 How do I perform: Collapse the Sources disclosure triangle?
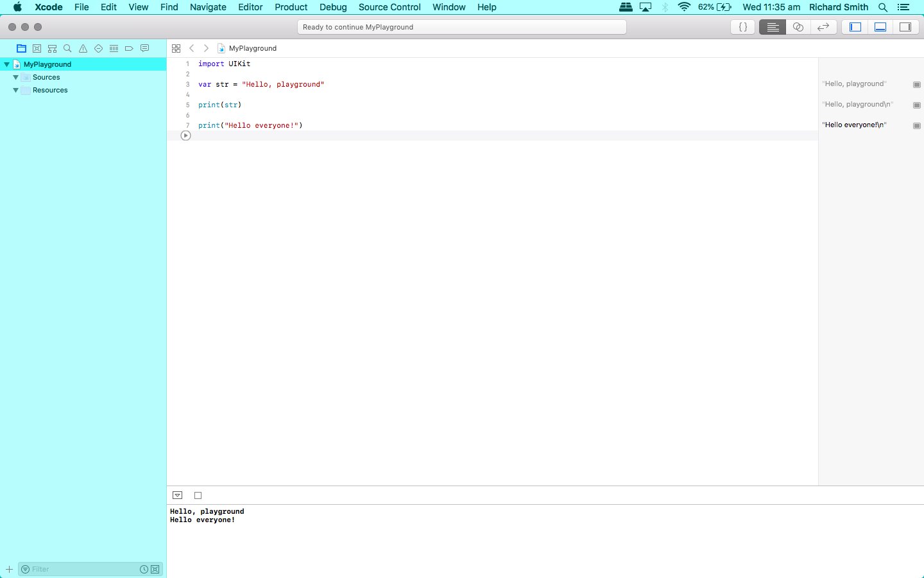[x=15, y=77]
